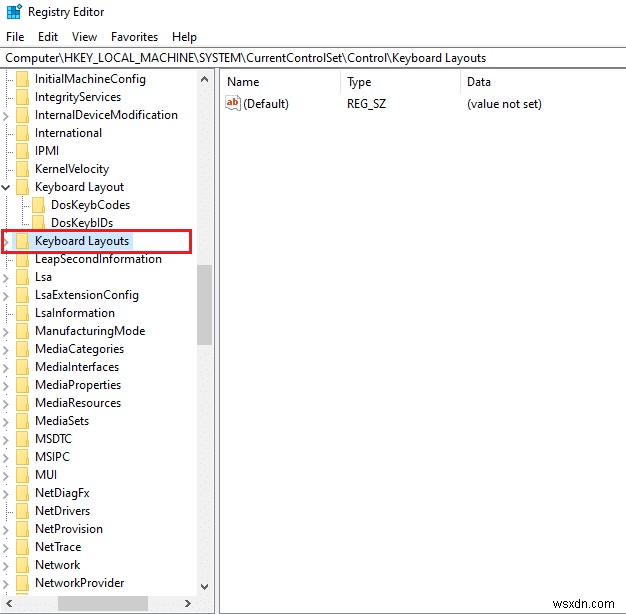Click the tree vertical scrollbar thumb
Image resolution: width=626 pixels, height=614 pixels.
pyautogui.click(x=204, y=305)
